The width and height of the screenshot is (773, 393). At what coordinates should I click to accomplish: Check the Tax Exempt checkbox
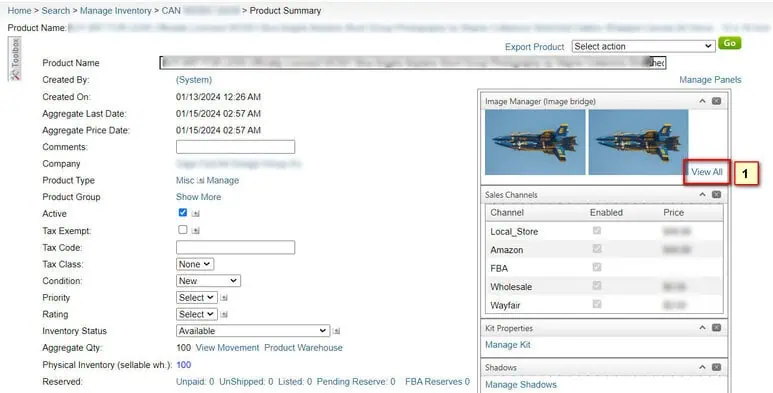pos(183,229)
